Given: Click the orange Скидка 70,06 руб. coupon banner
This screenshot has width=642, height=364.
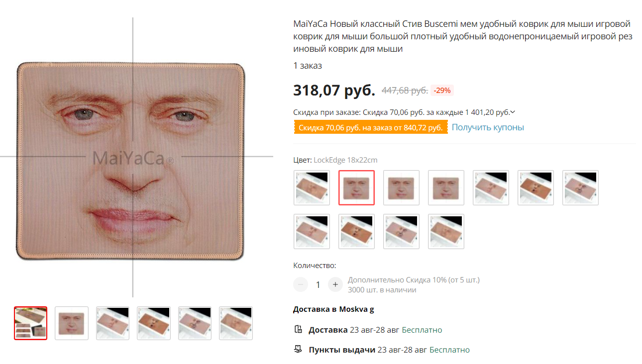Looking at the screenshot, I should tap(370, 128).
